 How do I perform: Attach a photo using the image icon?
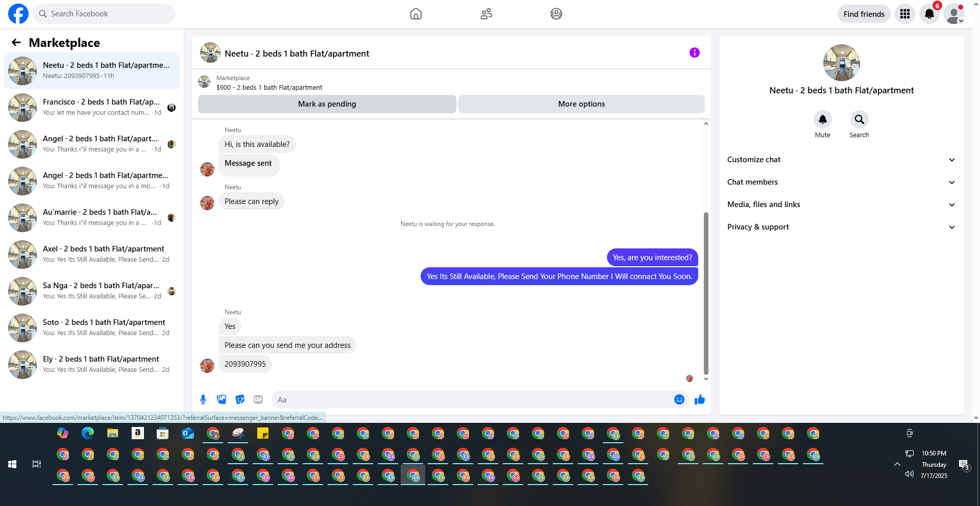[x=222, y=399]
